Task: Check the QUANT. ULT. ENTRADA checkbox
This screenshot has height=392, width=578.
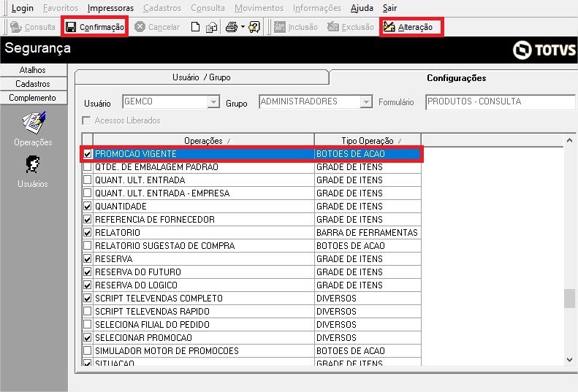Action: coord(88,180)
